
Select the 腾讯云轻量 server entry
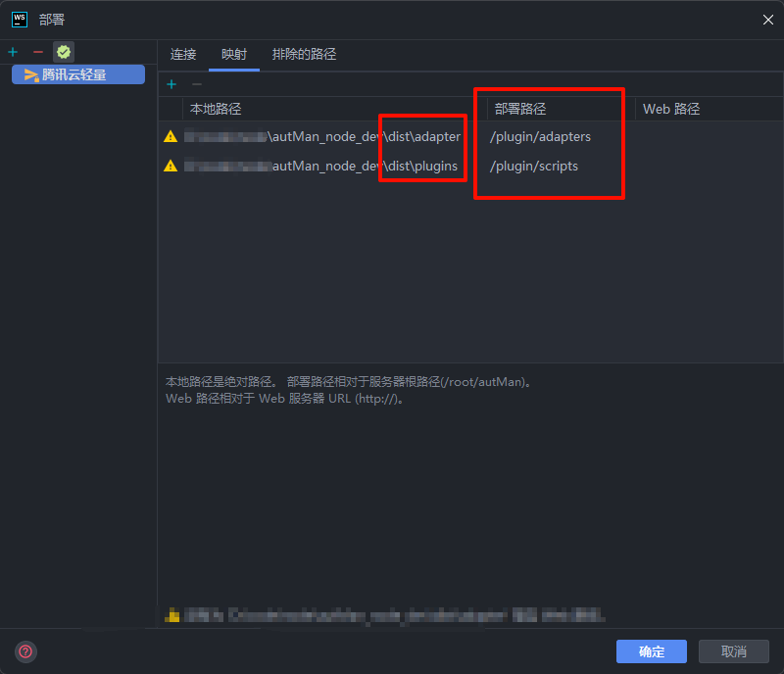pyautogui.click(x=78, y=74)
